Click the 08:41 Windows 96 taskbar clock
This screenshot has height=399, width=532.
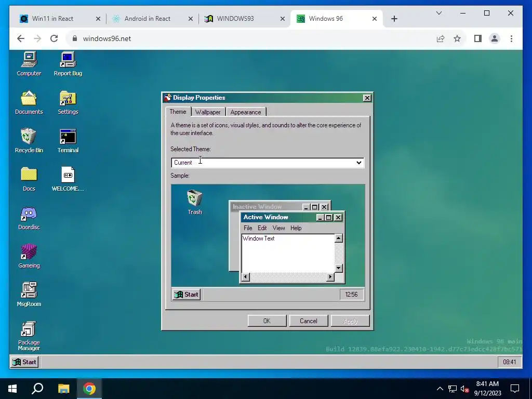509,362
